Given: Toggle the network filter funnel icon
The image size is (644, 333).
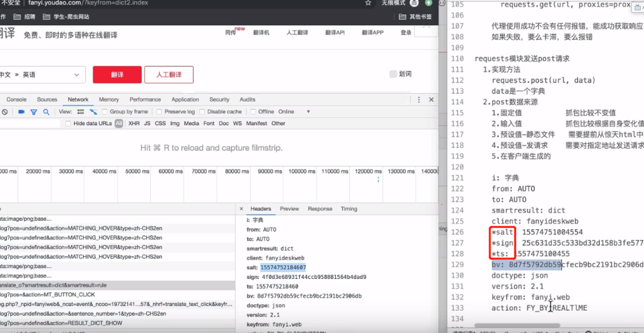Looking at the screenshot, I should pyautogui.click(x=34, y=112).
